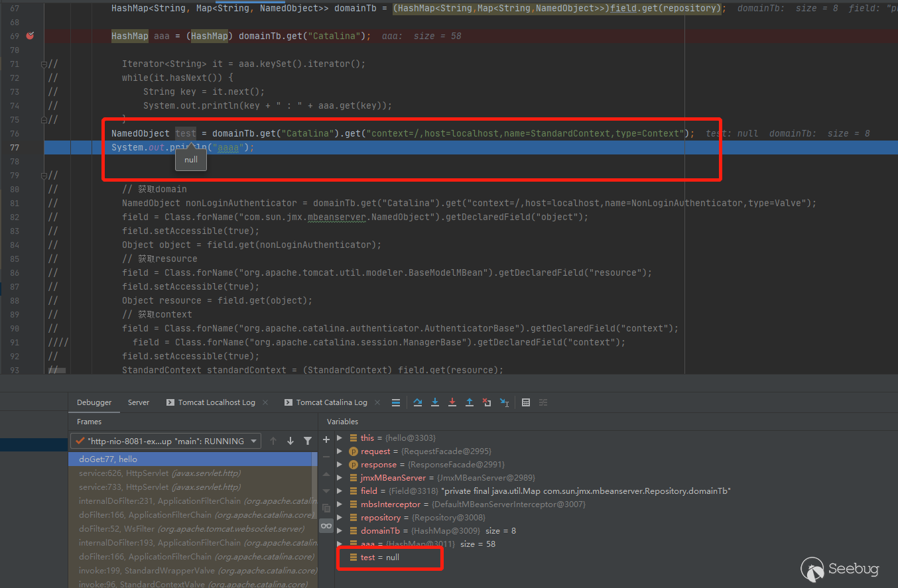The image size is (898, 588).
Task: Expand the domainTb variable node
Action: 340,531
